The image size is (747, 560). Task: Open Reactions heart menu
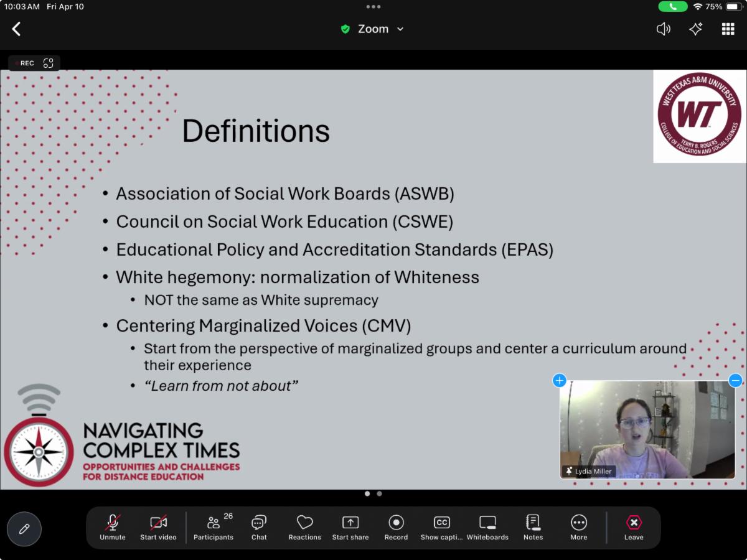click(304, 528)
